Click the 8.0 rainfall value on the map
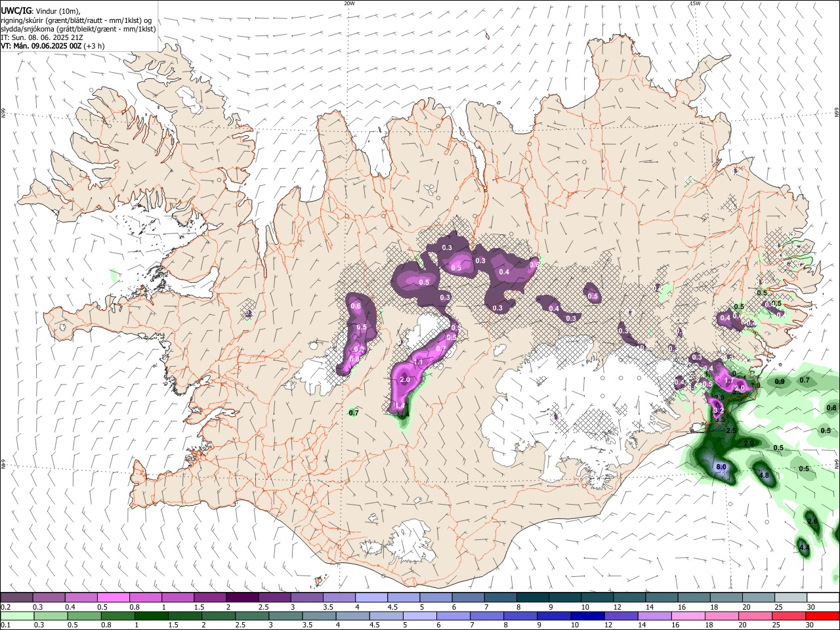 click(x=721, y=467)
